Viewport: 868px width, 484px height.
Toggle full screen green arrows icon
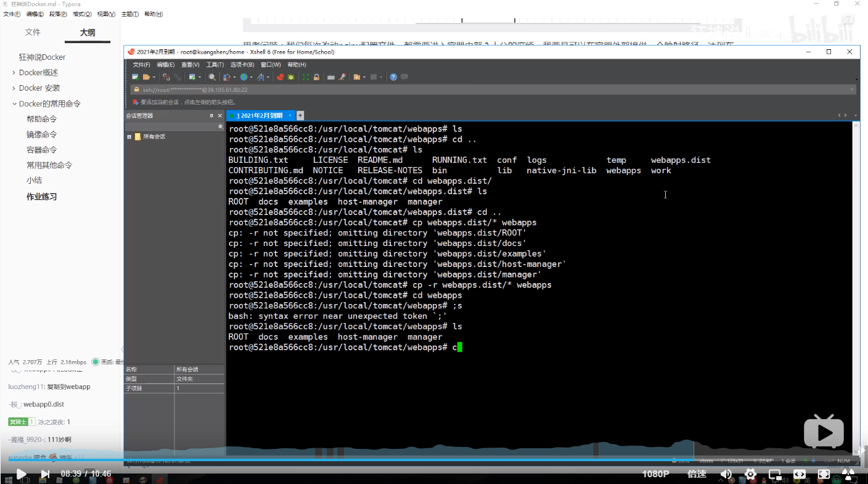pos(306,77)
